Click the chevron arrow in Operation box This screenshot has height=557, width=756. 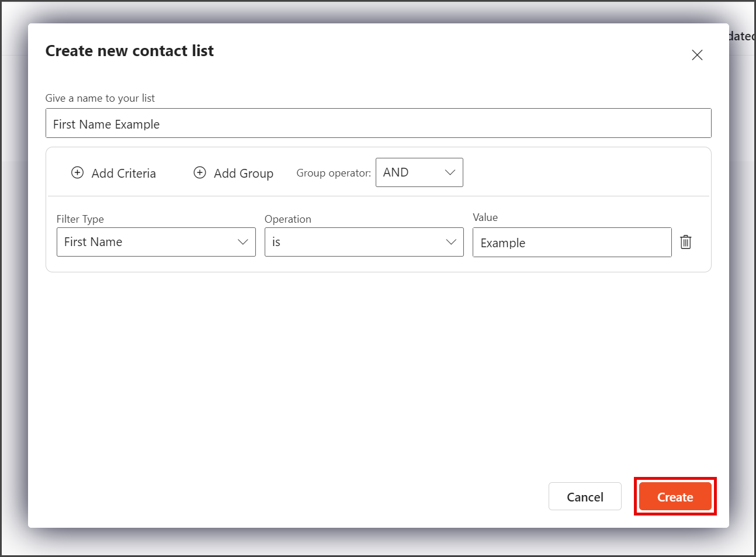point(451,242)
